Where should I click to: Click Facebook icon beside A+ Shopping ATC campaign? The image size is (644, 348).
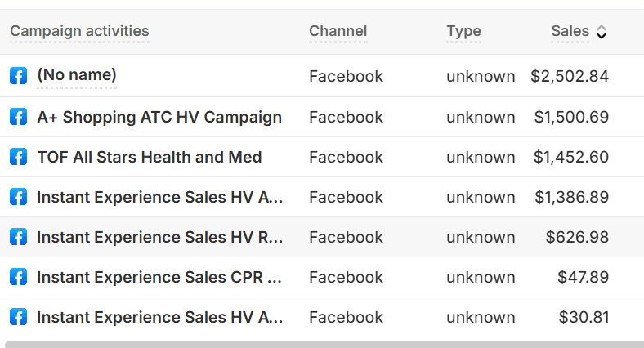pos(18,117)
